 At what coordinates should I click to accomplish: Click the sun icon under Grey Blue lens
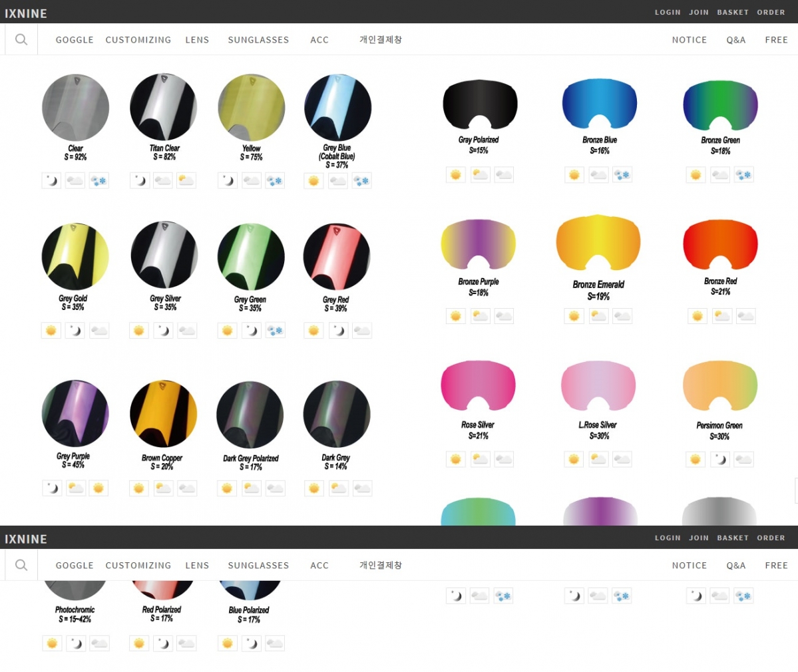click(313, 180)
